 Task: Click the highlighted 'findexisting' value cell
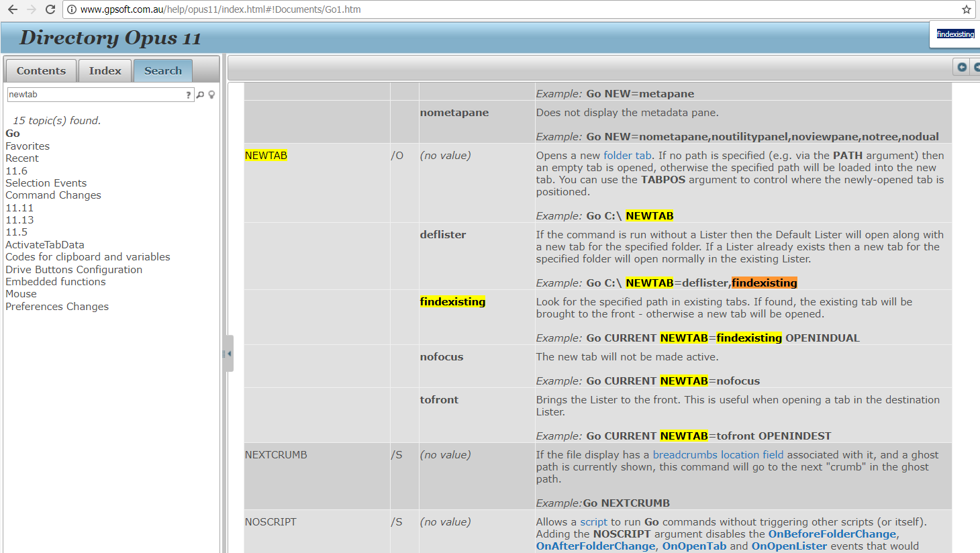452,302
